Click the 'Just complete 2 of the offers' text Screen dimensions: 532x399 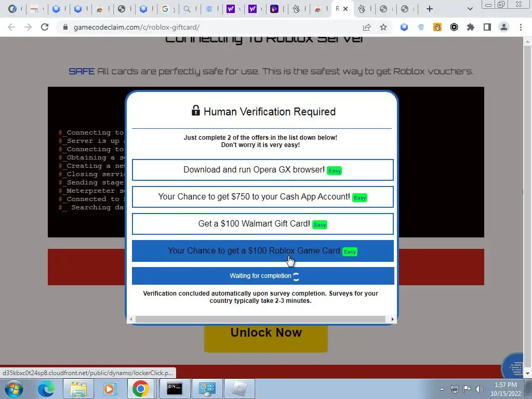261,137
